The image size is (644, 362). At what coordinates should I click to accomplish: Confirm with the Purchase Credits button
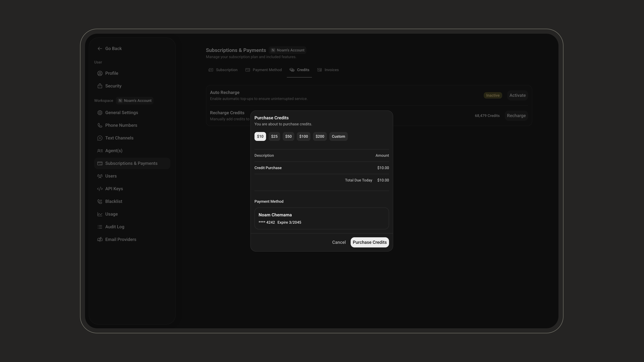point(370,242)
